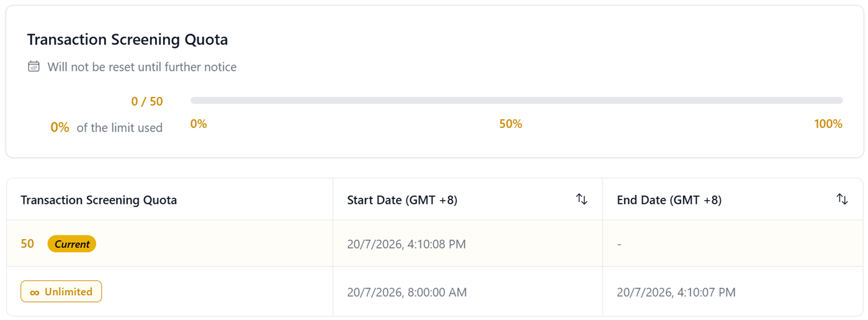Click the Unlimited quota badge
Image resolution: width=868 pixels, height=320 pixels.
(x=61, y=291)
